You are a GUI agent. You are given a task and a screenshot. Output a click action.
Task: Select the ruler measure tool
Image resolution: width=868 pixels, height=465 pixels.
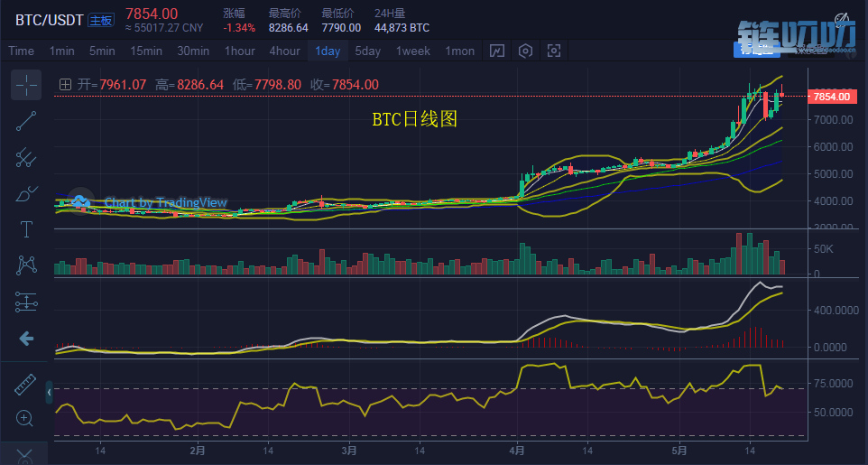pyautogui.click(x=25, y=384)
